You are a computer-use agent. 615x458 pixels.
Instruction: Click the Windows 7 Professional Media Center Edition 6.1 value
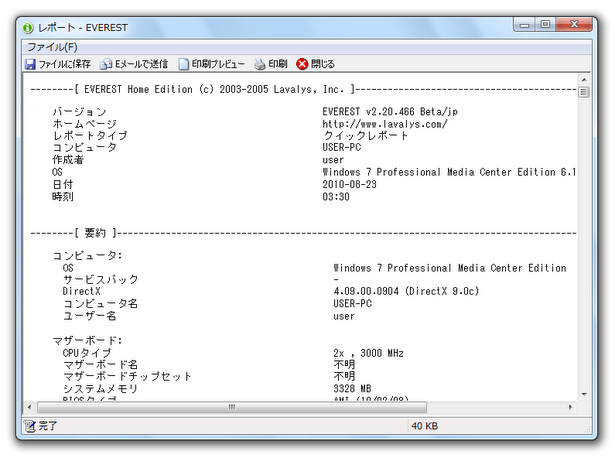coord(449,173)
